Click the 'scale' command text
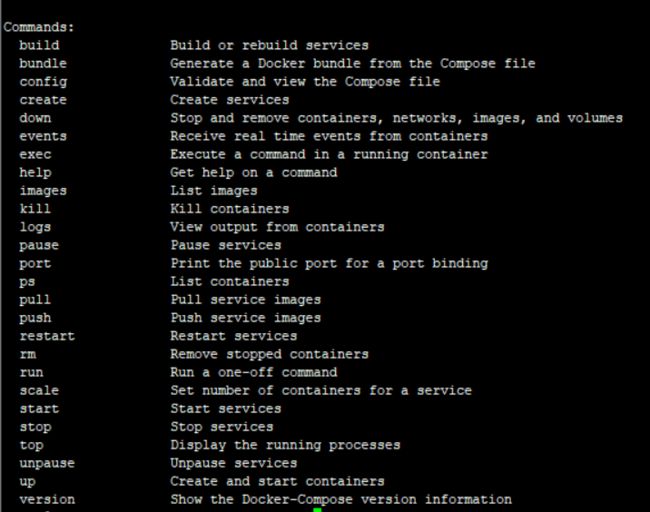The width and height of the screenshot is (650, 512). coord(39,391)
